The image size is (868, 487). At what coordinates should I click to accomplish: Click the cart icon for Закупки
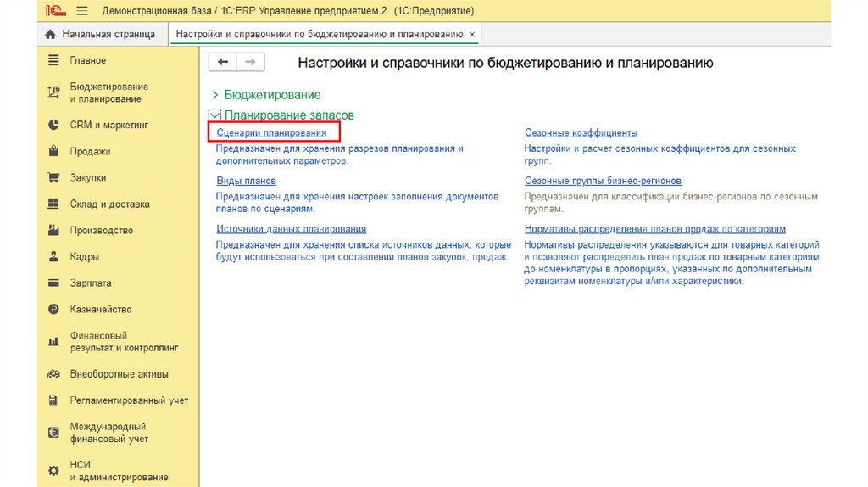point(53,178)
